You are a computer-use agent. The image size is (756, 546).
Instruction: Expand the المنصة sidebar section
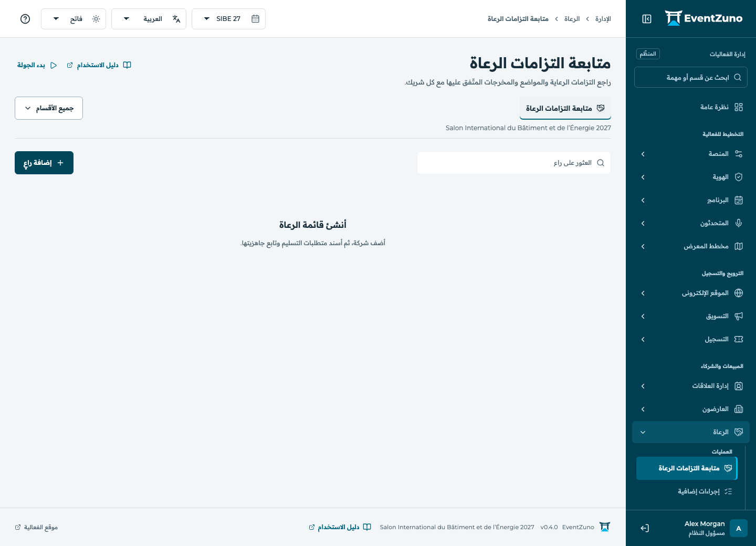coord(691,154)
